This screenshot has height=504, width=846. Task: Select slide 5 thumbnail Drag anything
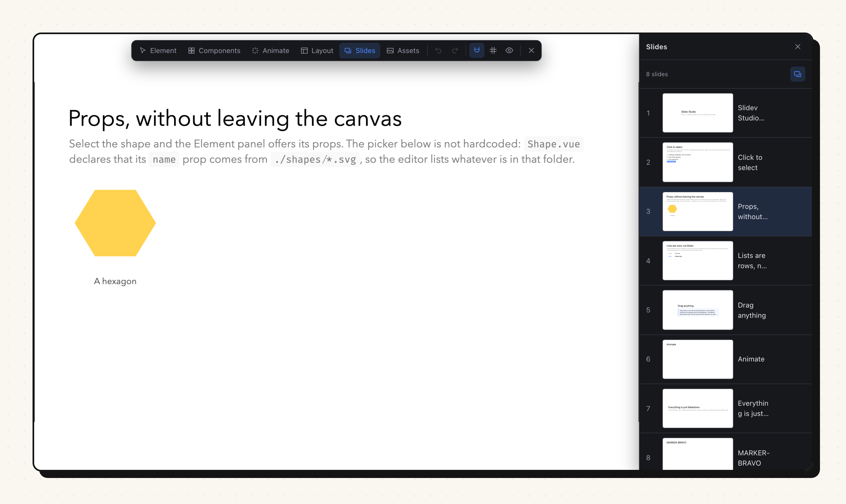[697, 310]
